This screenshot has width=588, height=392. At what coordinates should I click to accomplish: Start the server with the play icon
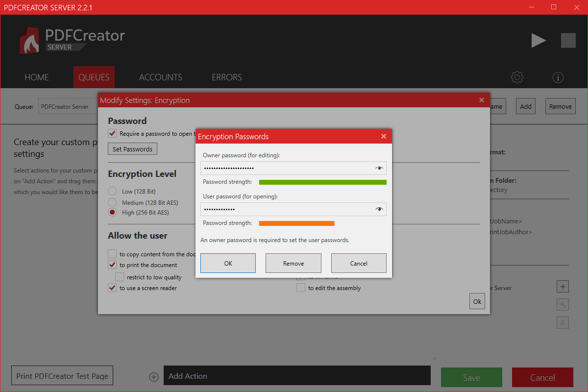[x=539, y=41]
